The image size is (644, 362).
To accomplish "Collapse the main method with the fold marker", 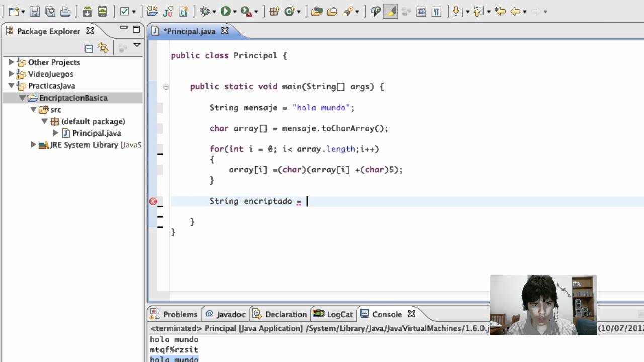I will [166, 86].
